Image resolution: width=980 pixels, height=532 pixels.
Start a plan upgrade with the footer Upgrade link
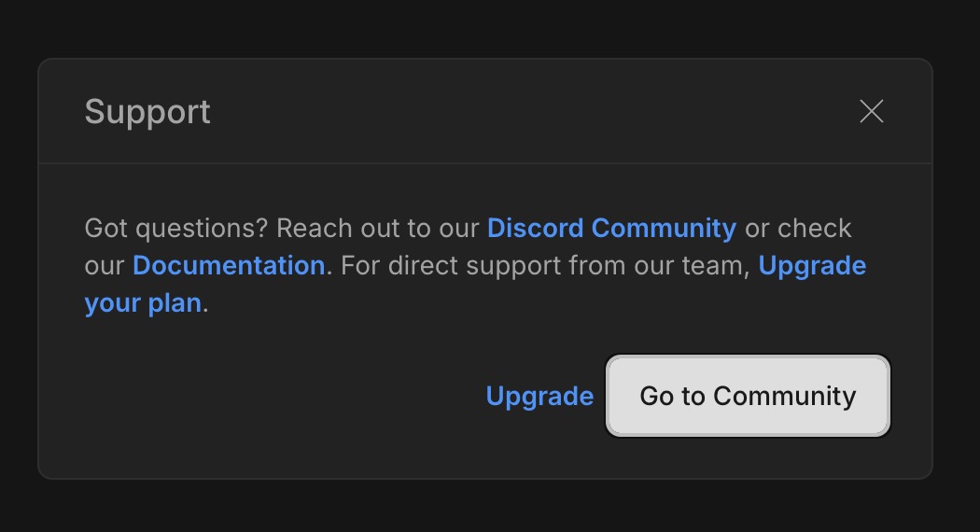point(539,396)
